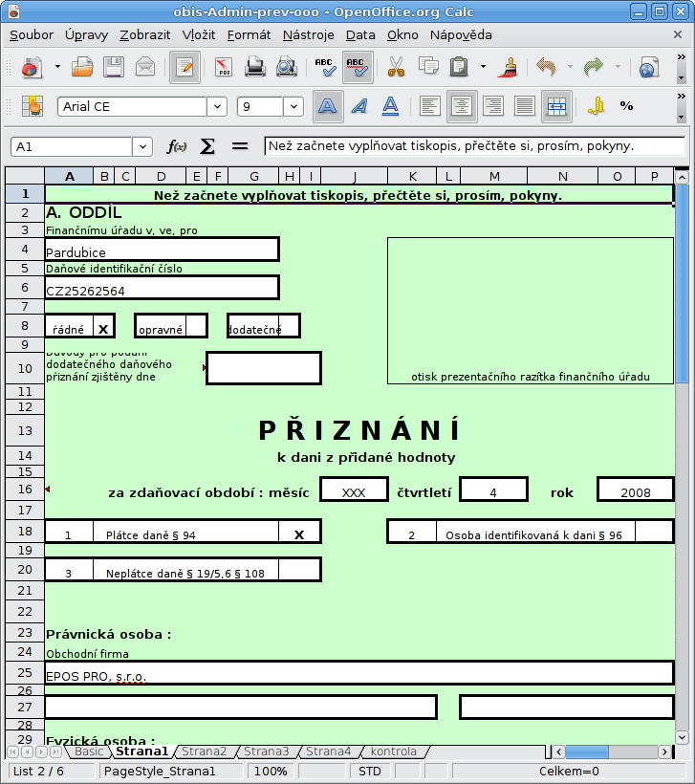Toggle AutoSpellcheck in the toolbar
The image size is (695, 784).
[x=358, y=68]
